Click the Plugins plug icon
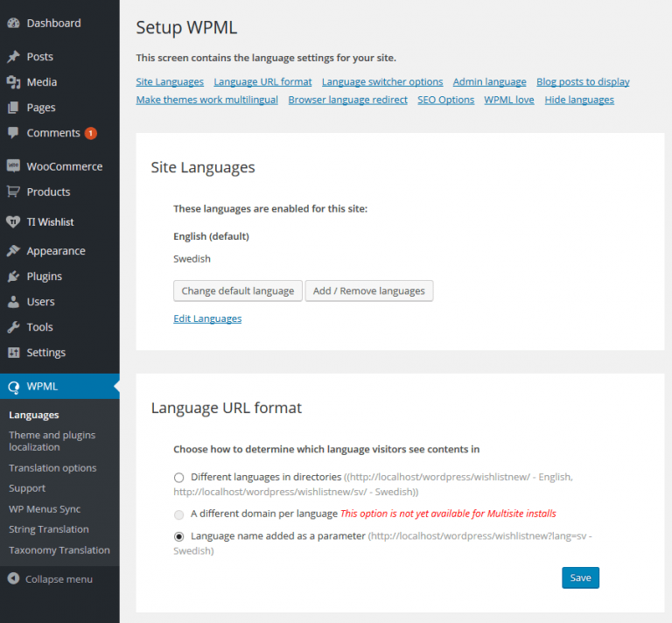Image resolution: width=672 pixels, height=623 pixels. [13, 276]
